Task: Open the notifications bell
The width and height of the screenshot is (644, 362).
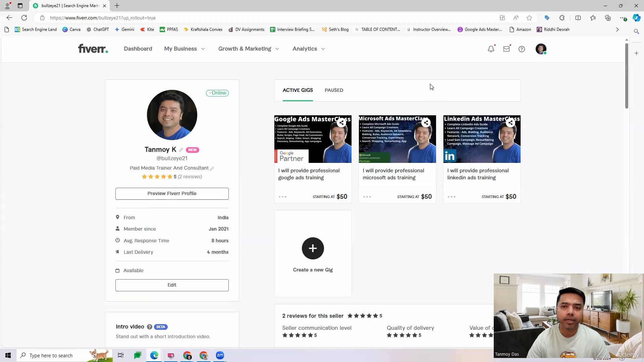Action: [x=491, y=49]
